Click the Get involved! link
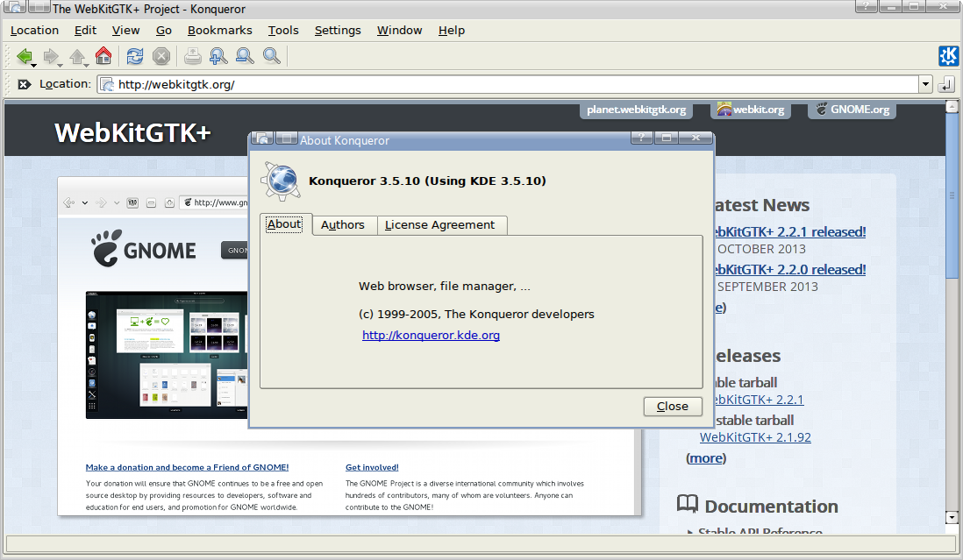 tap(372, 467)
